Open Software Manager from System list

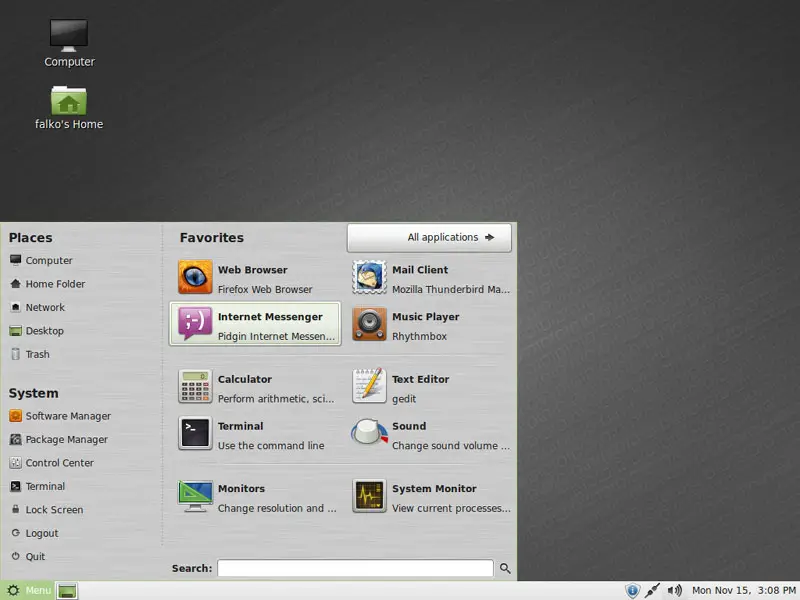click(x=60, y=416)
